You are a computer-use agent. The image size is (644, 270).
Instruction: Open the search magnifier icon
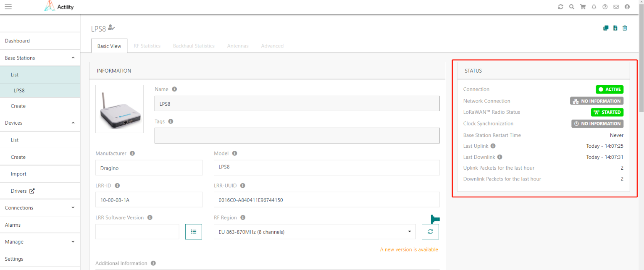571,7
